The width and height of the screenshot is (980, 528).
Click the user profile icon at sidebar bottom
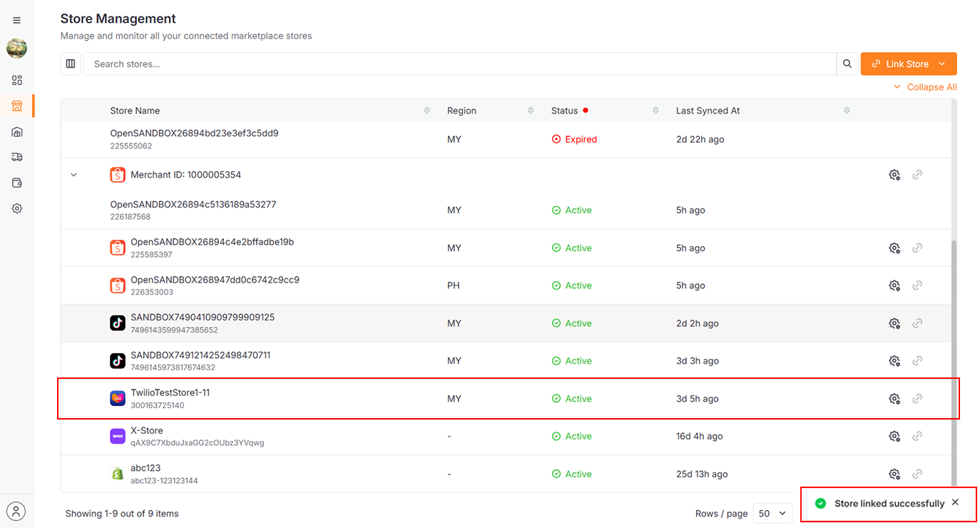pyautogui.click(x=16, y=511)
